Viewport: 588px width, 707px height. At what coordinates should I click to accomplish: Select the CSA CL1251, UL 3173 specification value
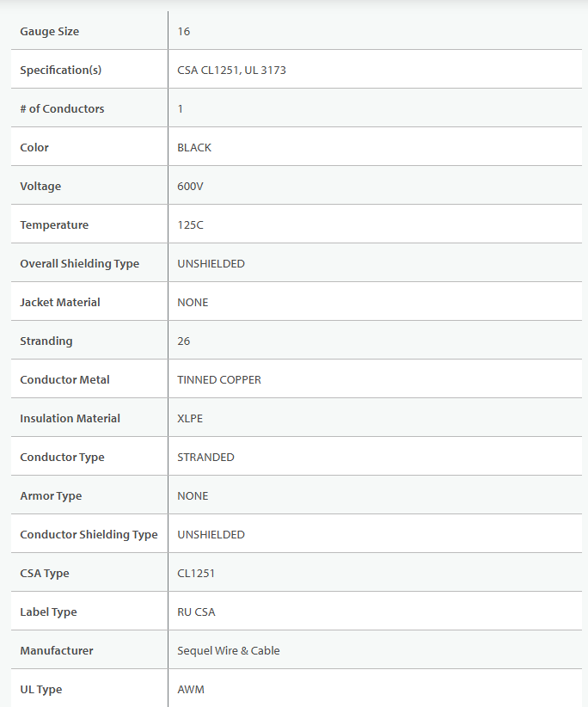coord(231,71)
